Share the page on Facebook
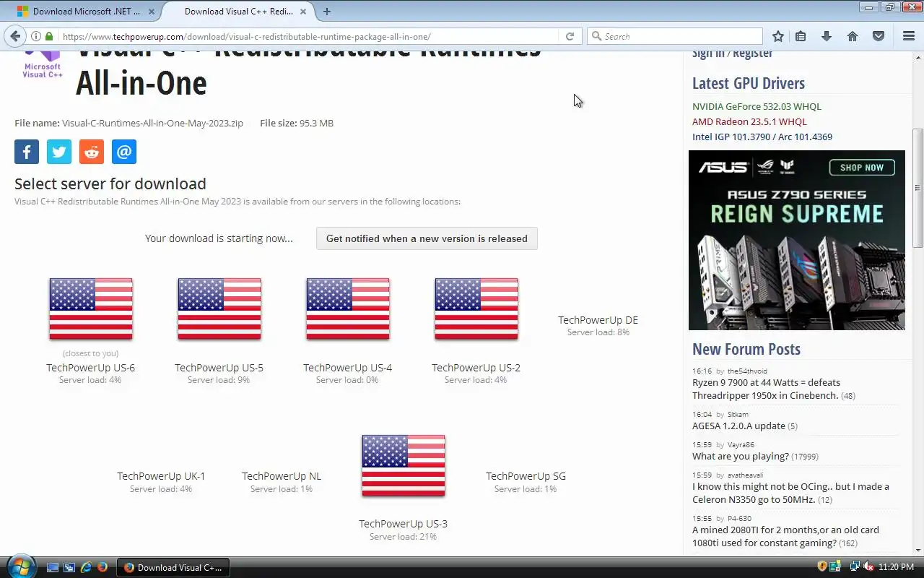924x578 pixels. pyautogui.click(x=27, y=152)
